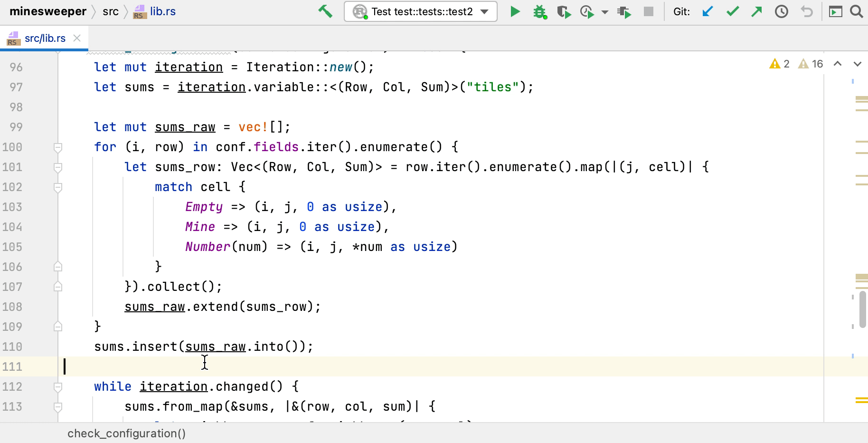This screenshot has height=443, width=868.
Task: Open Search Everywhere magnifier
Action: [857, 11]
